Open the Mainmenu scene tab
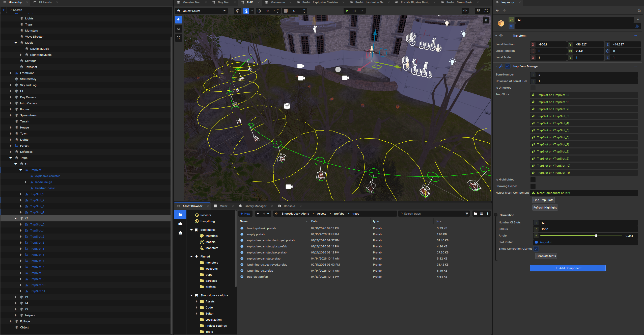644x335 pixels. click(277, 2)
